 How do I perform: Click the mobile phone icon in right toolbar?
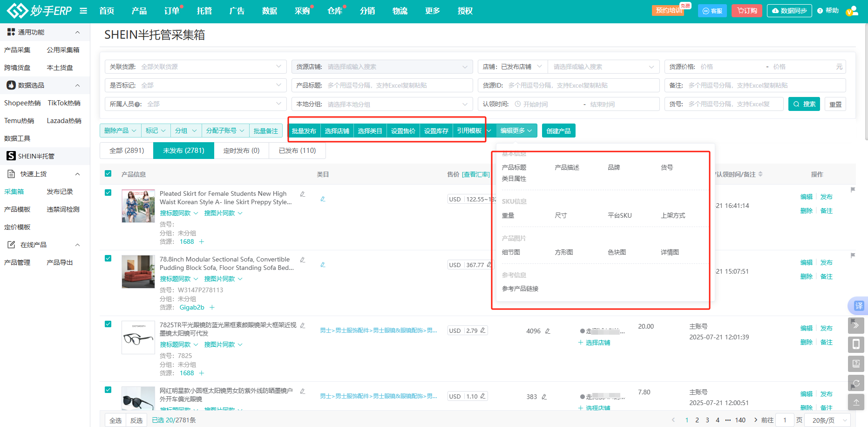click(856, 344)
